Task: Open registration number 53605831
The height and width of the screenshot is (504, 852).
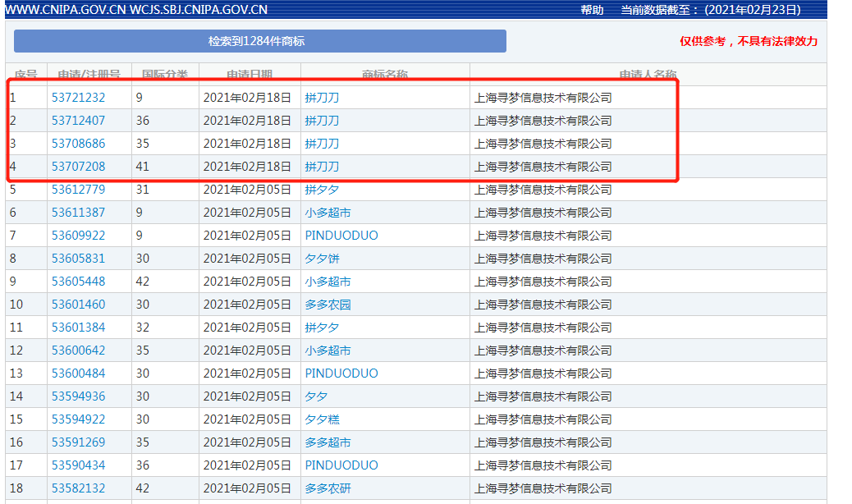Action: click(x=78, y=259)
